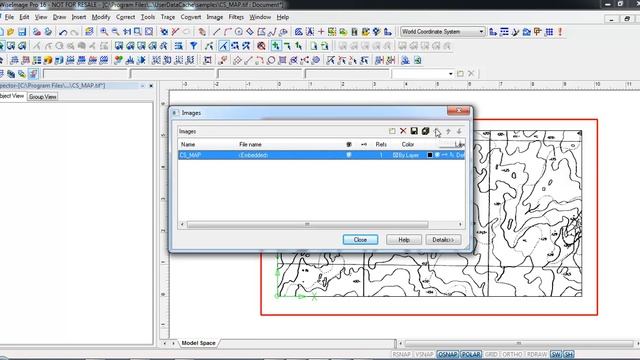Click the orange sphere icon in third toolbar
Image resolution: width=640 pixels, height=360 pixels.
click(x=48, y=60)
